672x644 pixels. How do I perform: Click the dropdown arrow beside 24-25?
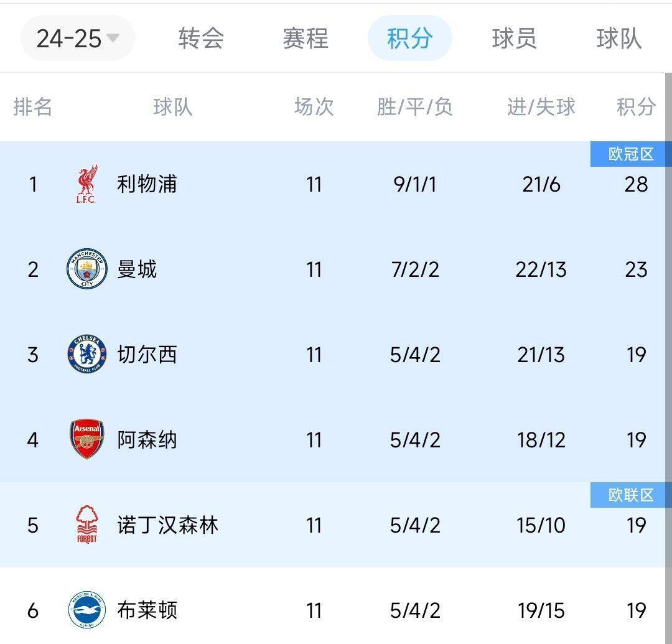tap(113, 39)
